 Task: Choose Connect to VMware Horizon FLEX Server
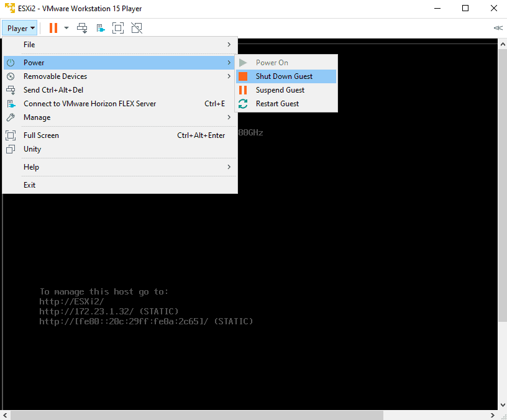tap(89, 104)
